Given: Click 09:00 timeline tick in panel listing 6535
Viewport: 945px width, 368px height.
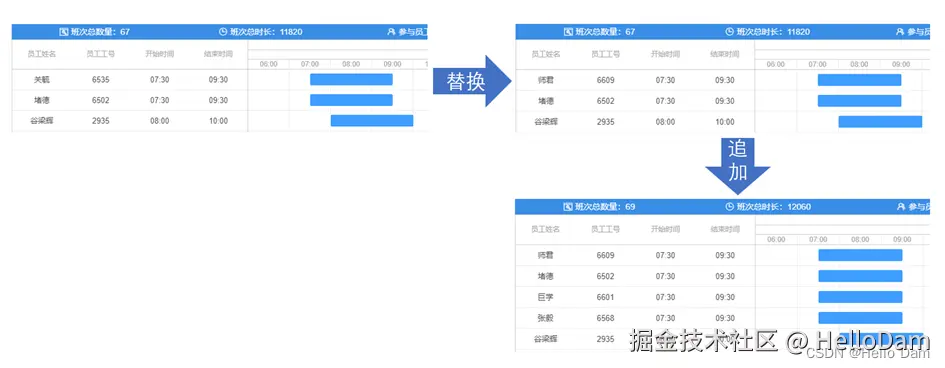Looking at the screenshot, I should [x=392, y=64].
